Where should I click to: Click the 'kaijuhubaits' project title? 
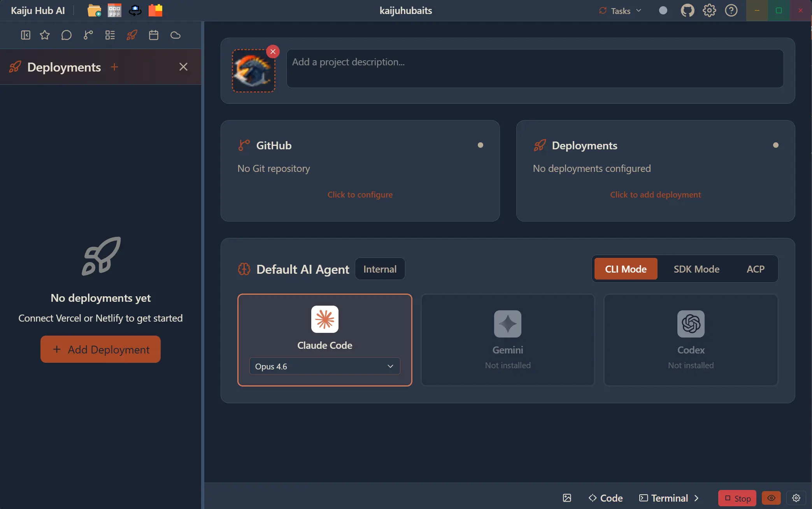(x=406, y=10)
